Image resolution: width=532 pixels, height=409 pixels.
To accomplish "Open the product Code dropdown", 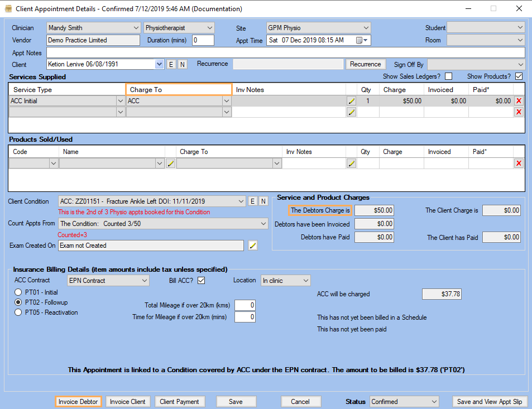I will point(53,164).
